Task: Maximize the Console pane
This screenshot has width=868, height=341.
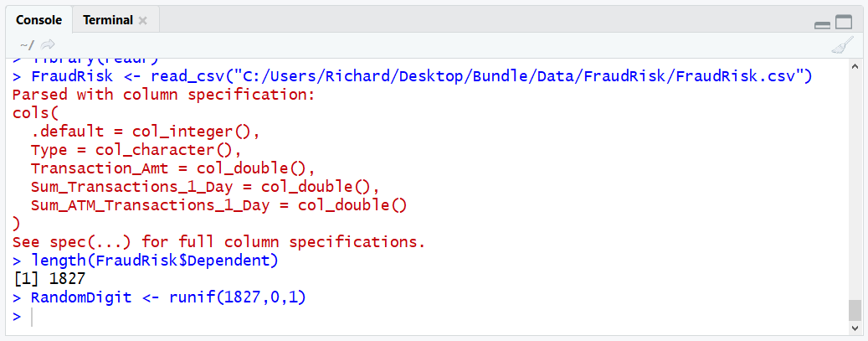Action: point(844,22)
